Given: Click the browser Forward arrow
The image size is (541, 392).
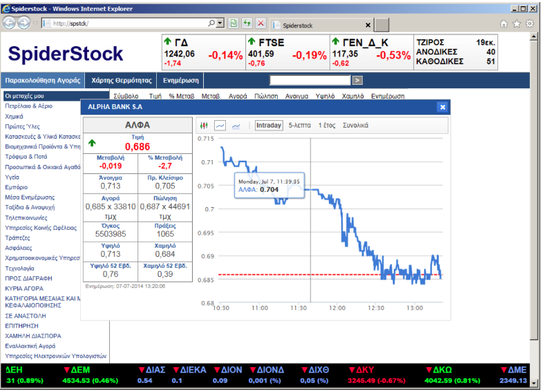Looking at the screenshot, I should [x=23, y=23].
